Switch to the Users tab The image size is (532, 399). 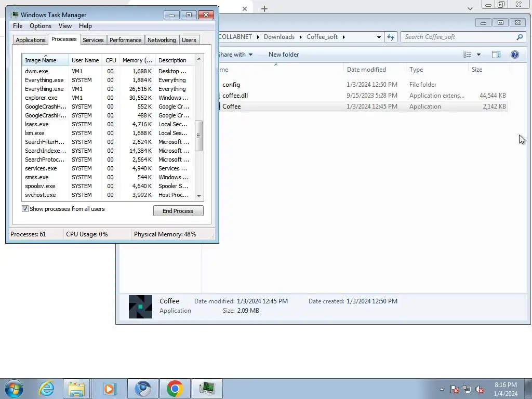(x=189, y=40)
